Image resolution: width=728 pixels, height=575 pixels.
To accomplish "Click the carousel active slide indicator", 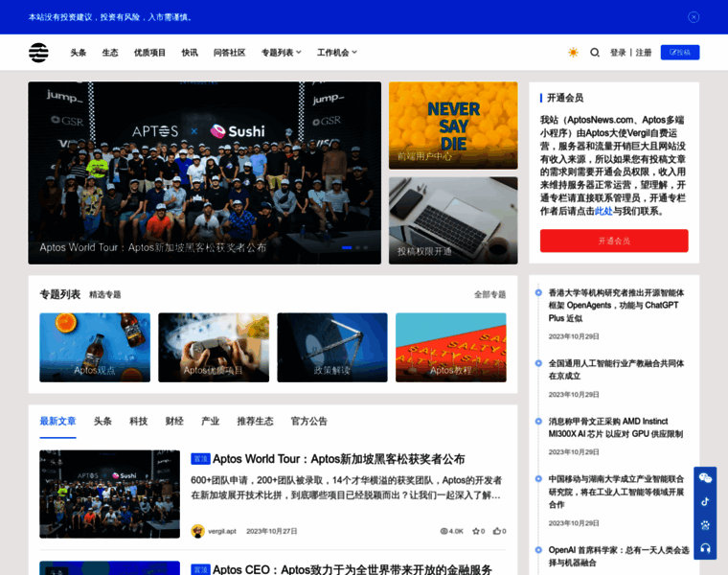I will tap(347, 247).
